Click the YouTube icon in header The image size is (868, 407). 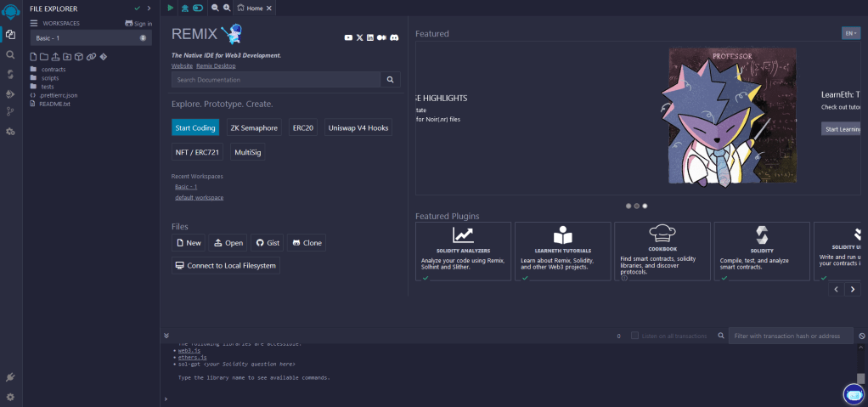pos(348,37)
